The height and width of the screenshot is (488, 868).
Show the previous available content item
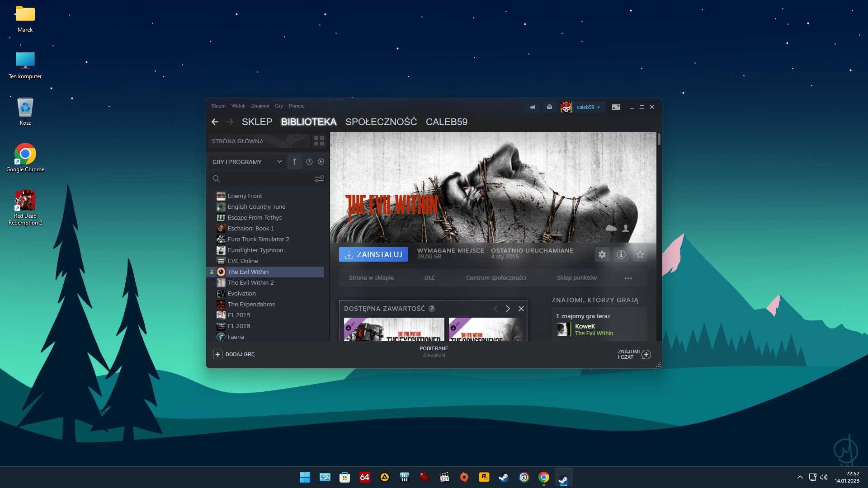click(x=495, y=309)
